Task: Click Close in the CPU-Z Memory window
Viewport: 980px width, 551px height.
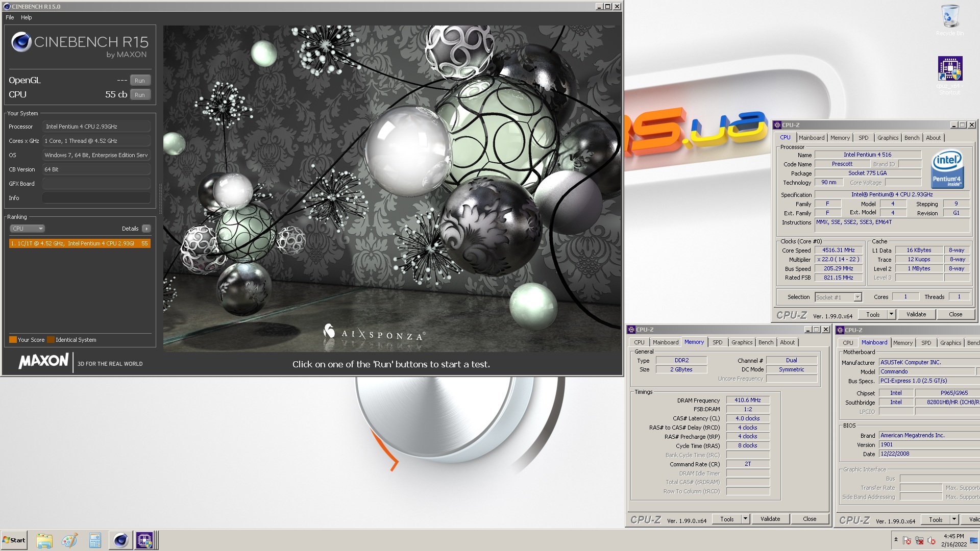Action: click(x=810, y=519)
